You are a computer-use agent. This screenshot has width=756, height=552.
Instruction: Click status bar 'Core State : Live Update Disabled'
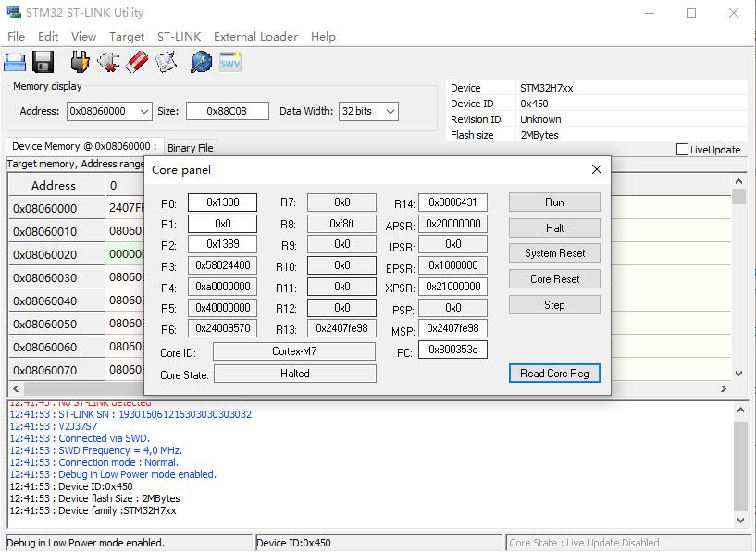pyautogui.click(x=584, y=543)
